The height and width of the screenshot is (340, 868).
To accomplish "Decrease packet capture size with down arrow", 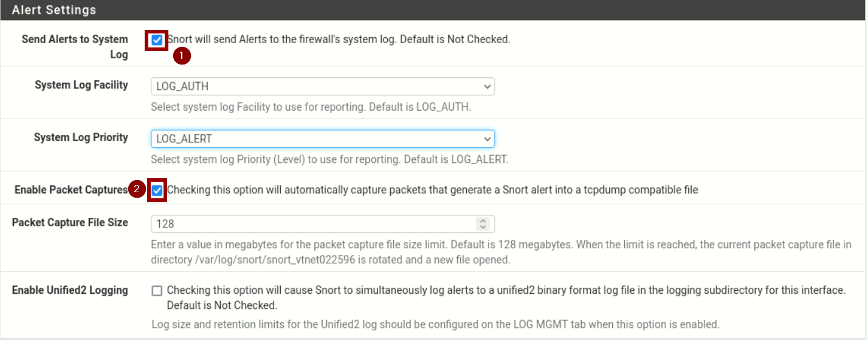I will [483, 227].
